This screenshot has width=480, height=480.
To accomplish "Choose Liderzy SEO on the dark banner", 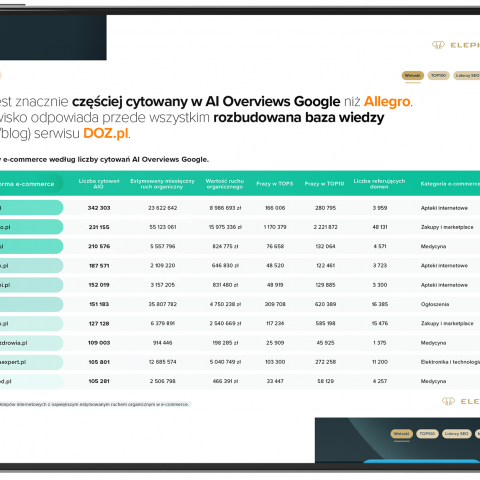I will coord(456,434).
